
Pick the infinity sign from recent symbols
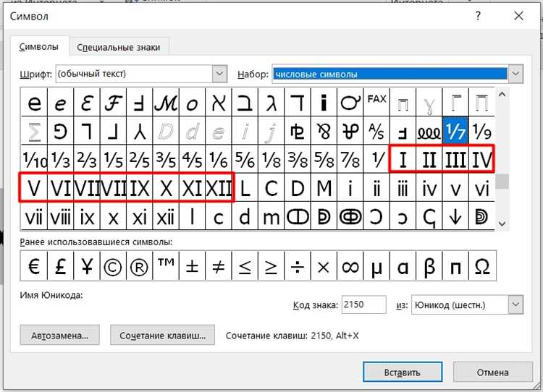point(350,266)
